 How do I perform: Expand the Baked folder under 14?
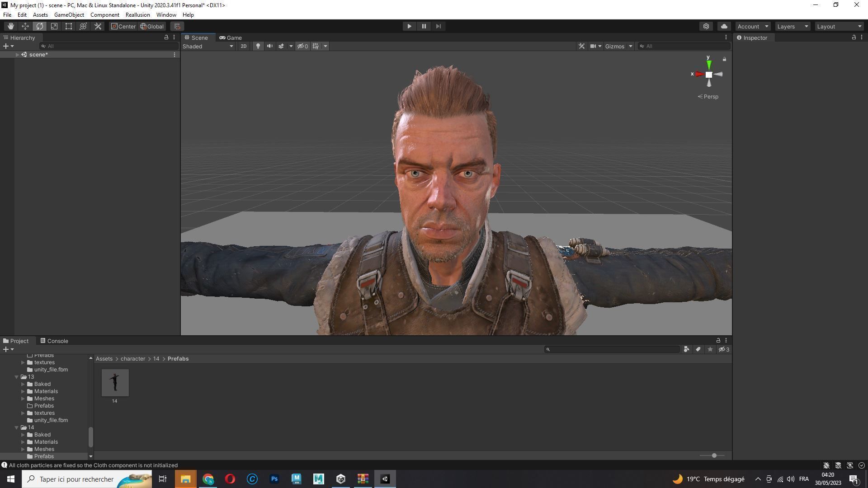tap(23, 435)
